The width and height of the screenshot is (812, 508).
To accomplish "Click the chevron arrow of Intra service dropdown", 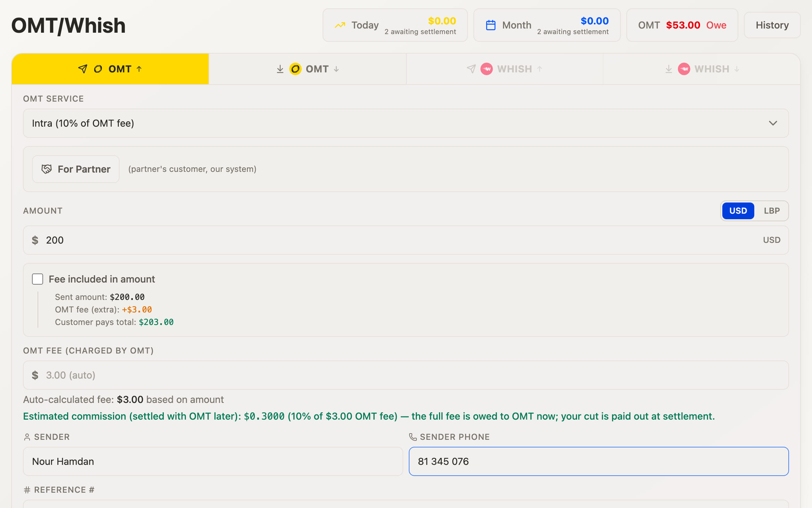I will (773, 123).
